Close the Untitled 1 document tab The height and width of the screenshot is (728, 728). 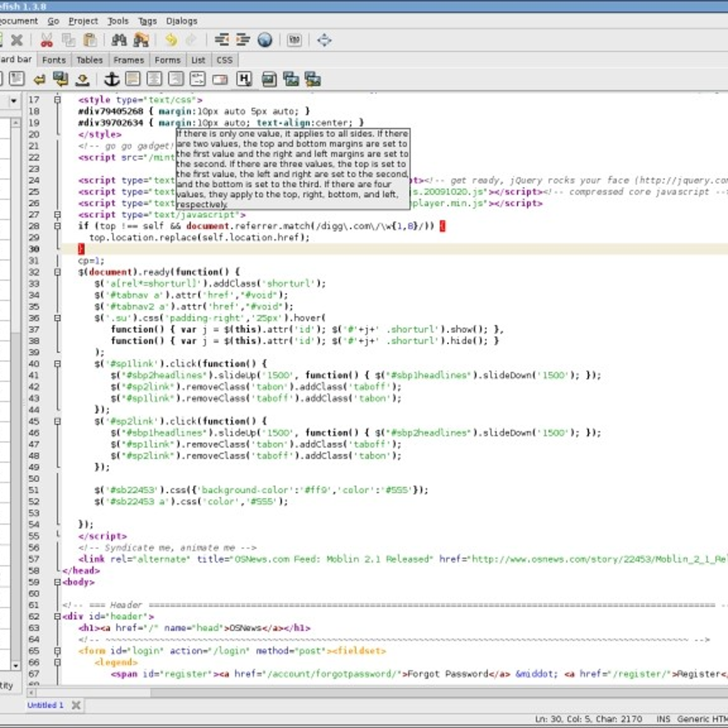point(76,705)
